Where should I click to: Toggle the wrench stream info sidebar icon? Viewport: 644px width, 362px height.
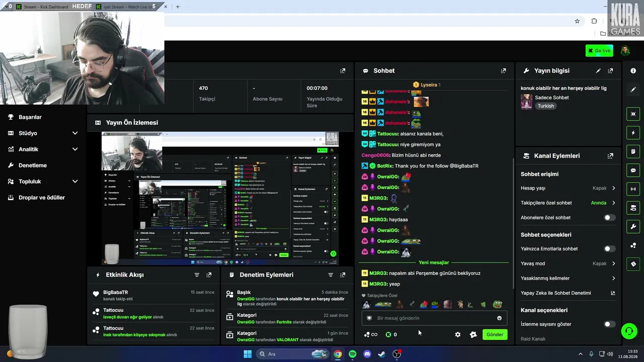(x=633, y=226)
